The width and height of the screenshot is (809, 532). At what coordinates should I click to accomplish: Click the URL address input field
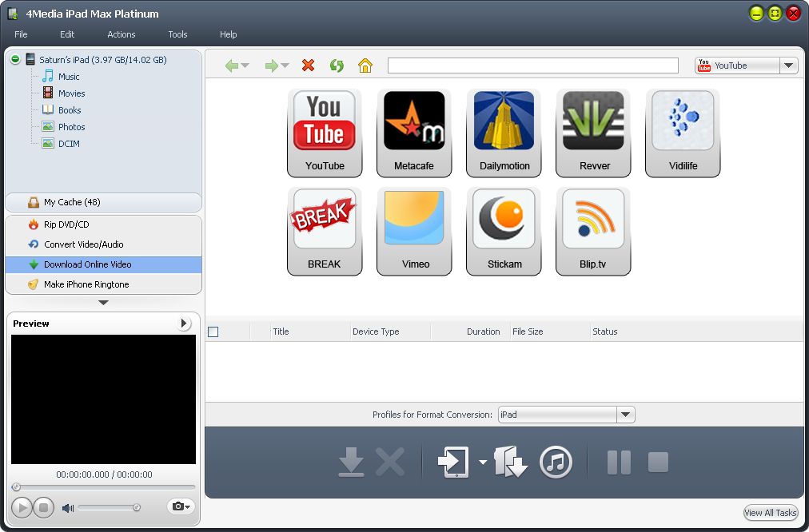pos(533,66)
